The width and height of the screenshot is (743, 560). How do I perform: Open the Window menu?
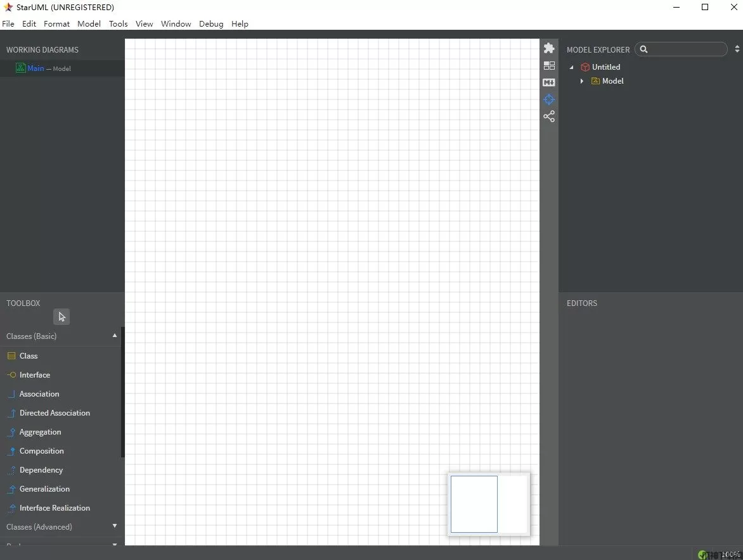(x=176, y=23)
